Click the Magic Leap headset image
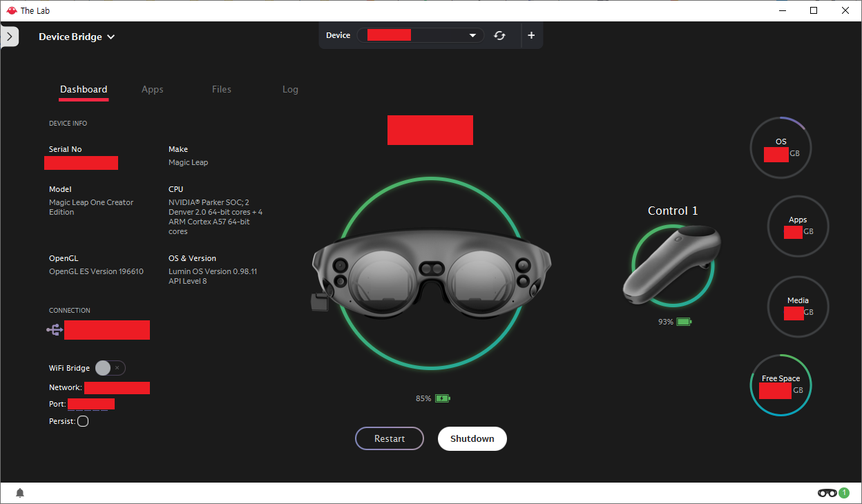The image size is (862, 504). (x=432, y=275)
